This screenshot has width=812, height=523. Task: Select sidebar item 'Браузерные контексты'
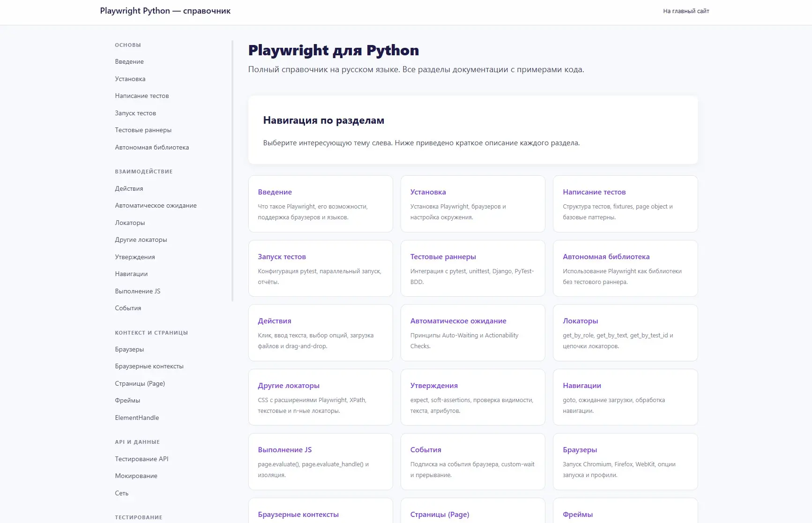tap(149, 366)
